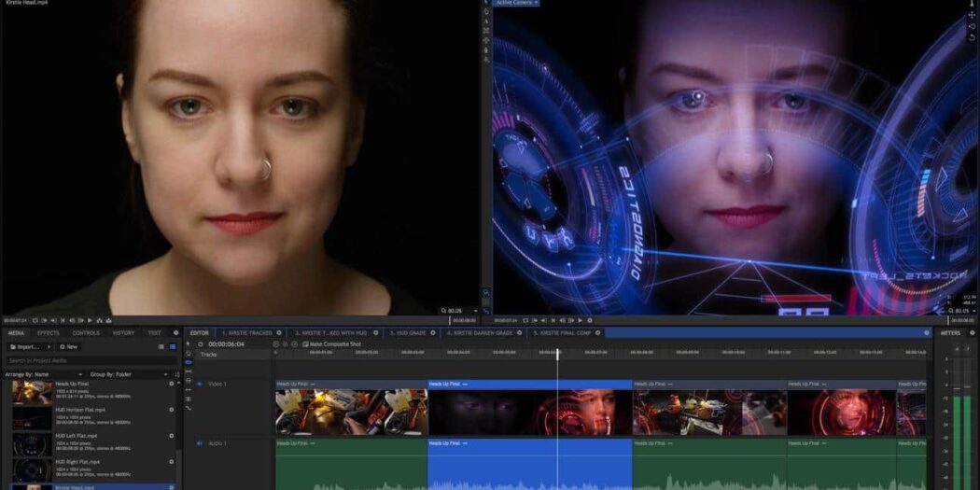Click the Trimmer insert clip icon
The height and width of the screenshot is (490, 980).
99,320
